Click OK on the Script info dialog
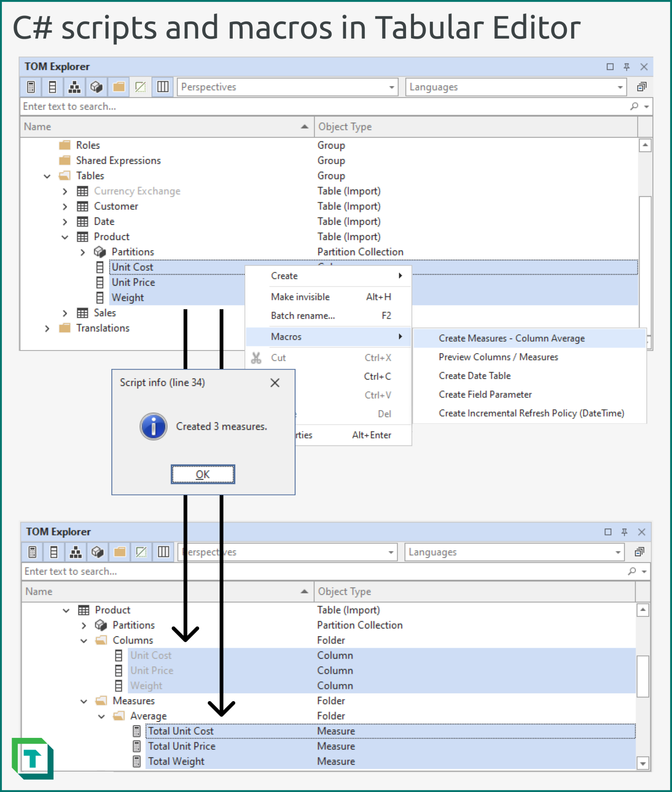The width and height of the screenshot is (672, 792). tap(203, 474)
